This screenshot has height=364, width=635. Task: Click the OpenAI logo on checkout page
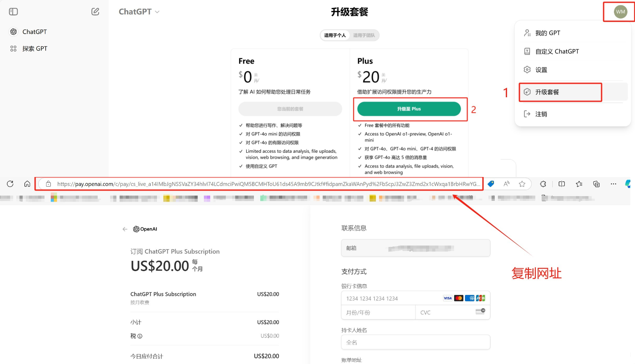(145, 229)
